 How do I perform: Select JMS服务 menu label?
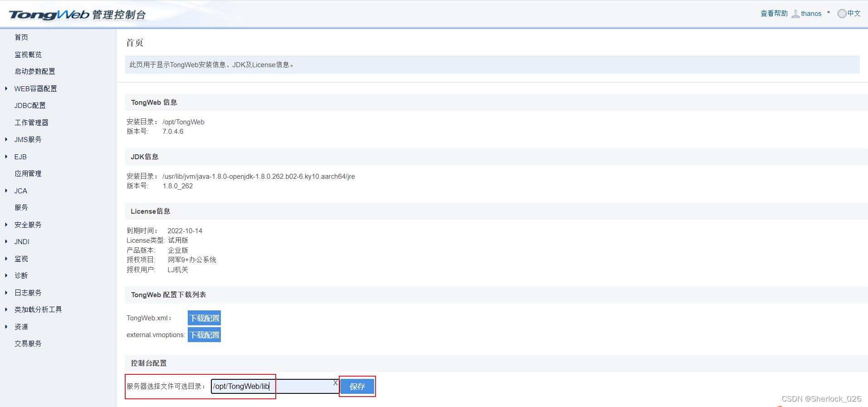pos(28,139)
